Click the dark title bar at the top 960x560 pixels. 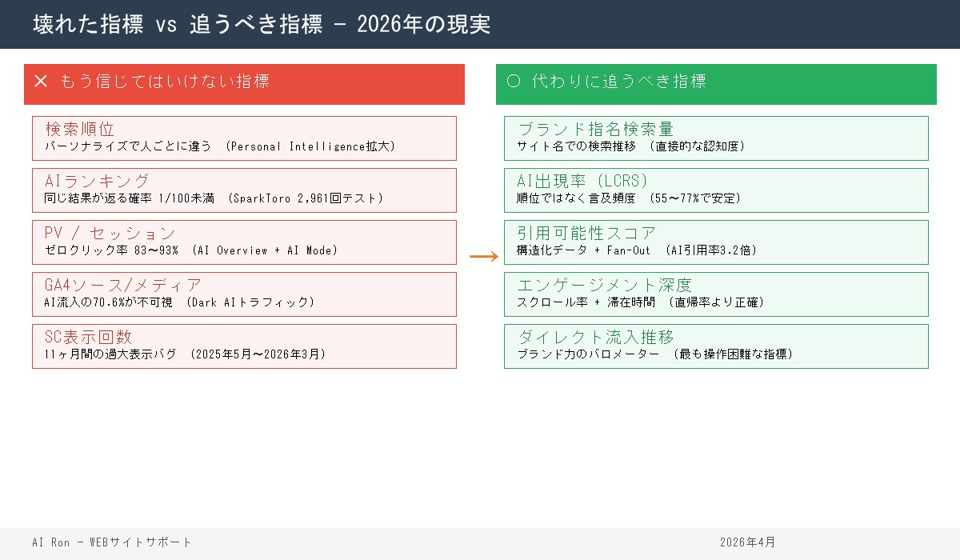[x=480, y=24]
